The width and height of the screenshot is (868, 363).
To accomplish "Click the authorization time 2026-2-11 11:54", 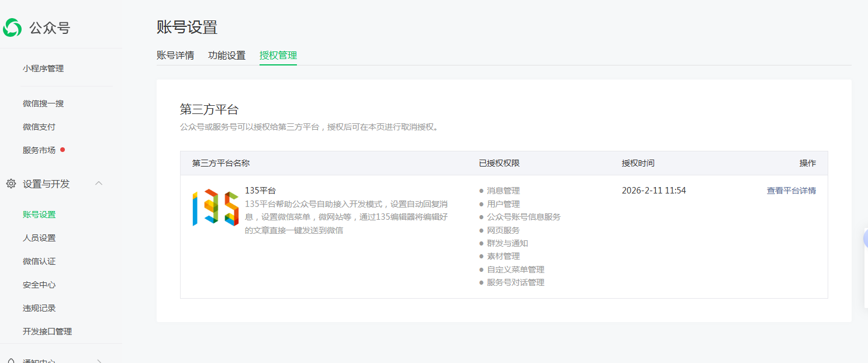I will point(654,191).
